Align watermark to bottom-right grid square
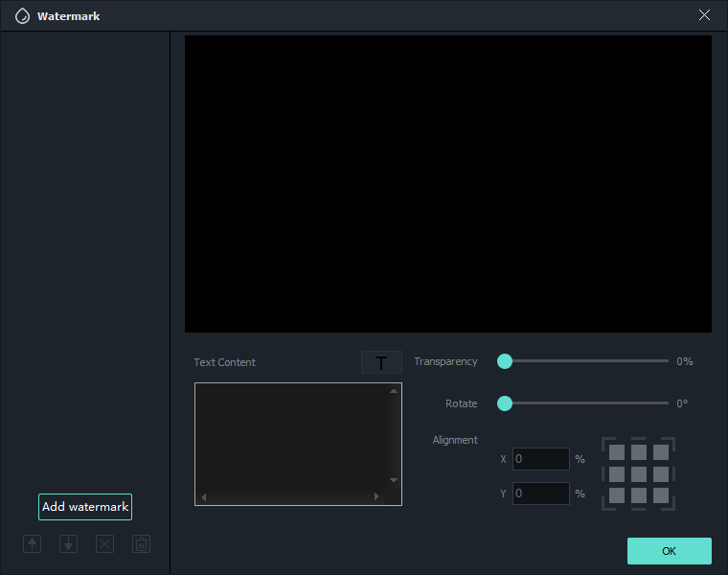 [661, 495]
